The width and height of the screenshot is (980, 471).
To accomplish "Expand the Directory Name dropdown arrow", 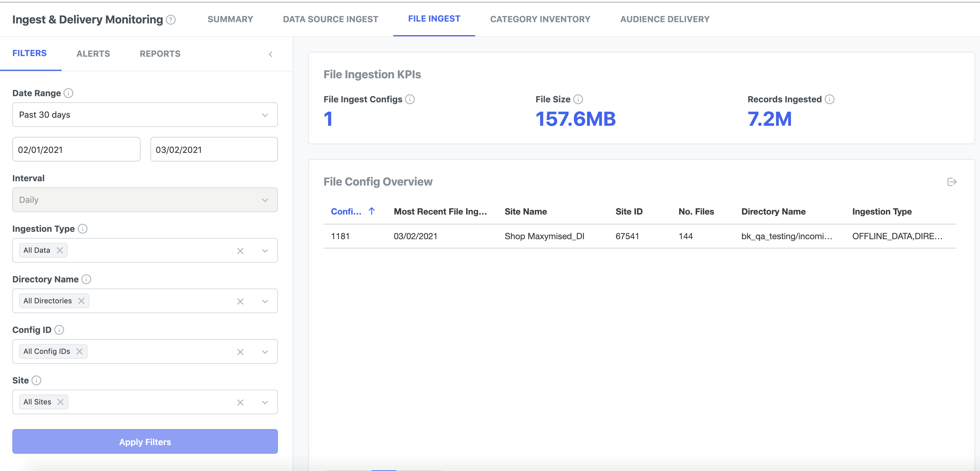I will coord(265,301).
